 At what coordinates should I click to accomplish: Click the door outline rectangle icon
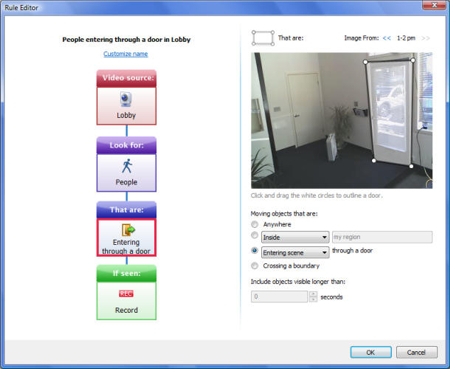tap(263, 38)
